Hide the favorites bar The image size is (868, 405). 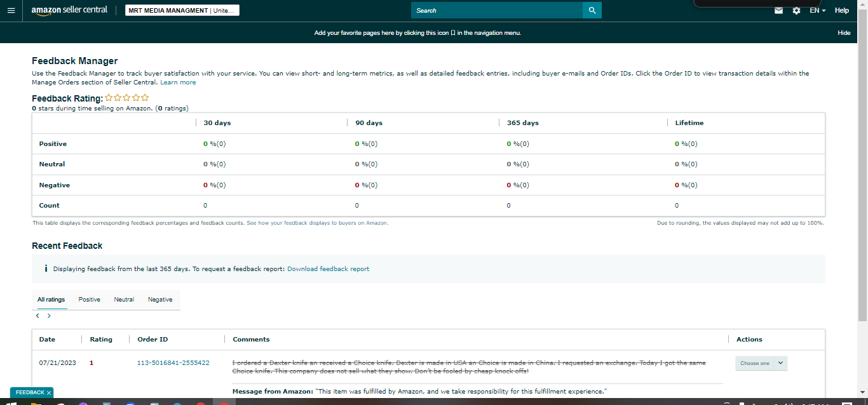click(x=844, y=33)
